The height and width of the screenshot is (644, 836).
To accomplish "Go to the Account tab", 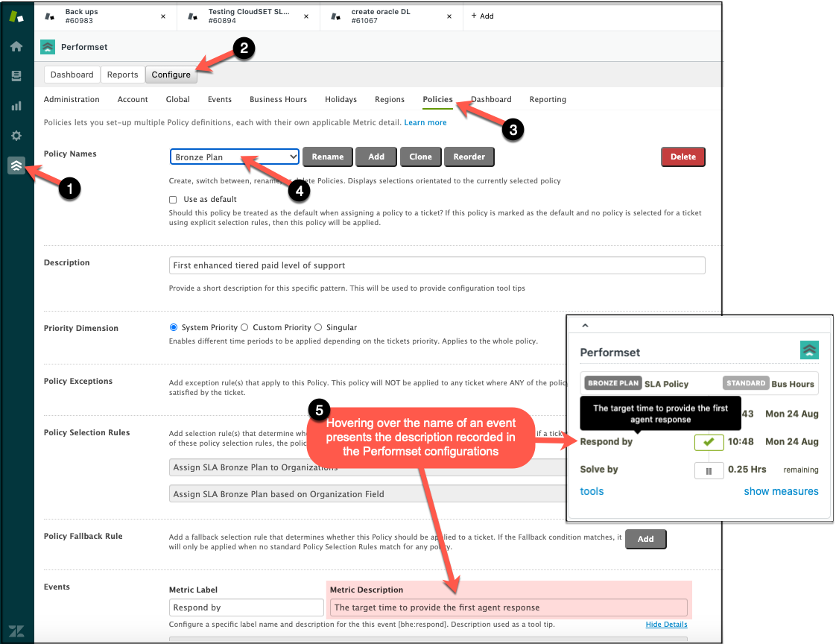I will click(133, 99).
